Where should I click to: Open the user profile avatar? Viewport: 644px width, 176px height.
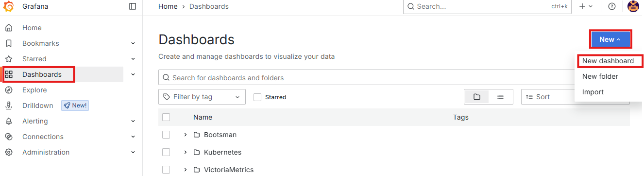[633, 6]
